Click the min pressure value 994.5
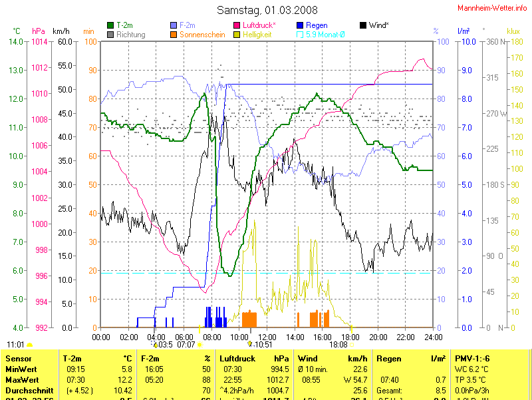The width and height of the screenshot is (532, 400). coord(279,369)
